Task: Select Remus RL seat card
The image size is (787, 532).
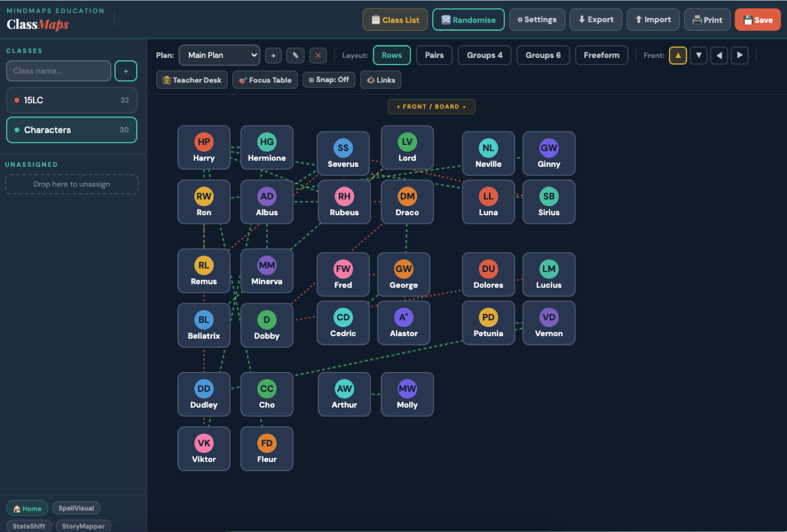Action: 203,271
